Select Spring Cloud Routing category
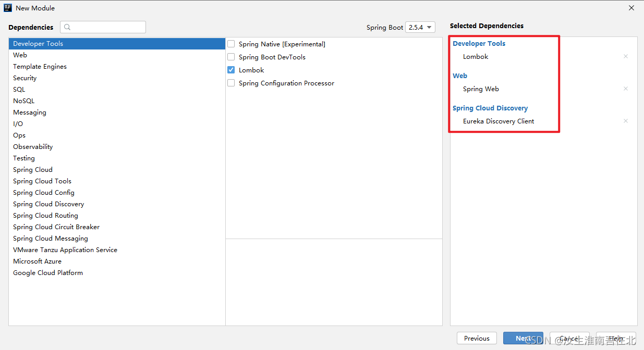644x350 pixels. pyautogui.click(x=45, y=216)
